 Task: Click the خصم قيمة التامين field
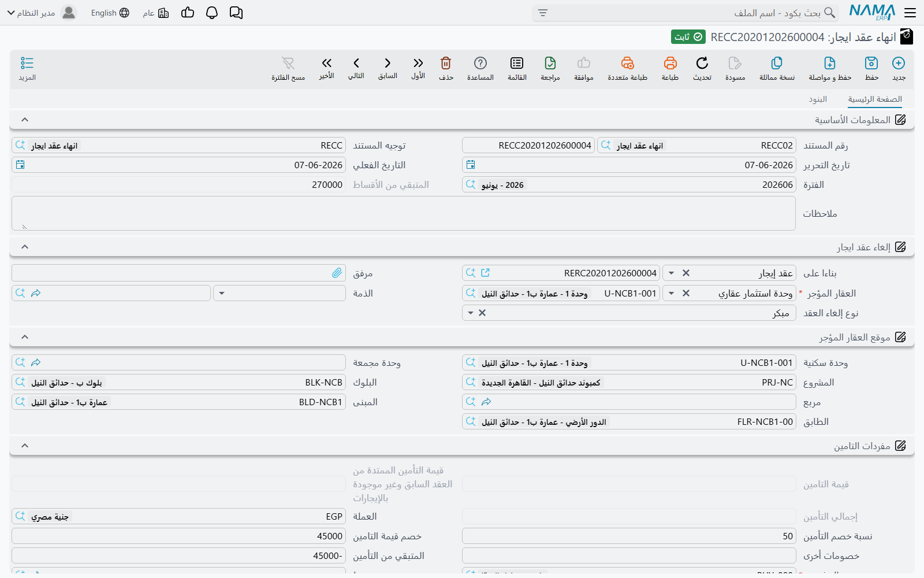(178, 536)
